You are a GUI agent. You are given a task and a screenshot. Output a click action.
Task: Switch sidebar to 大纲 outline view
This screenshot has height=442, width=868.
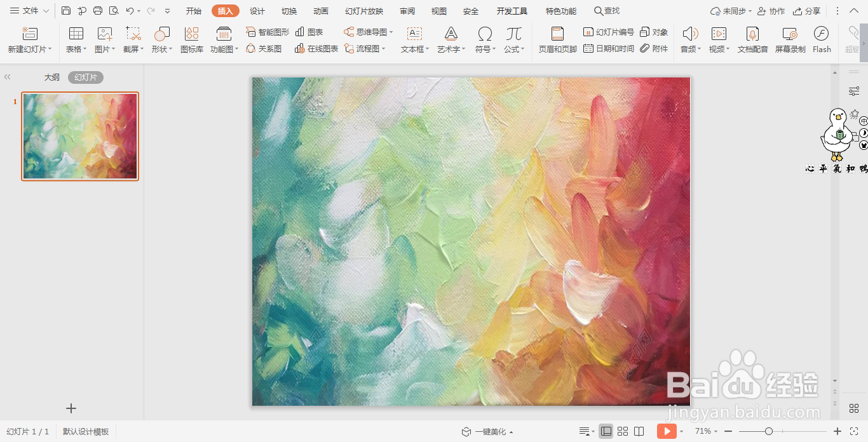[x=52, y=77]
